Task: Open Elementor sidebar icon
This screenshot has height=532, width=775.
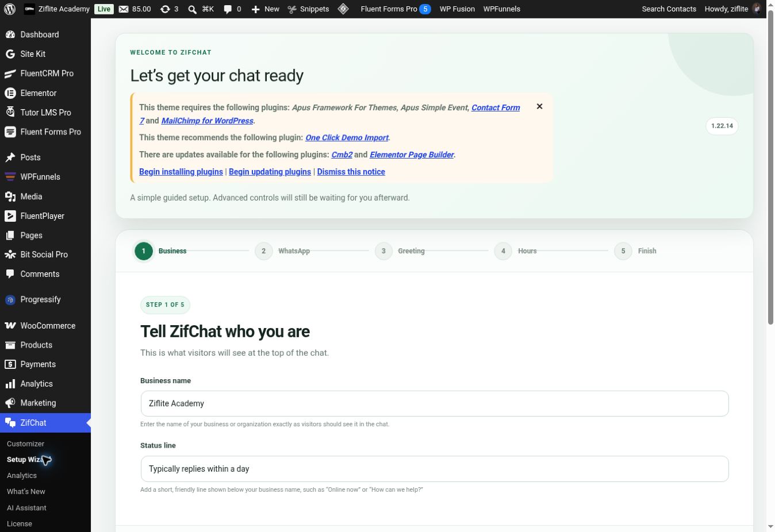Action: (x=10, y=93)
